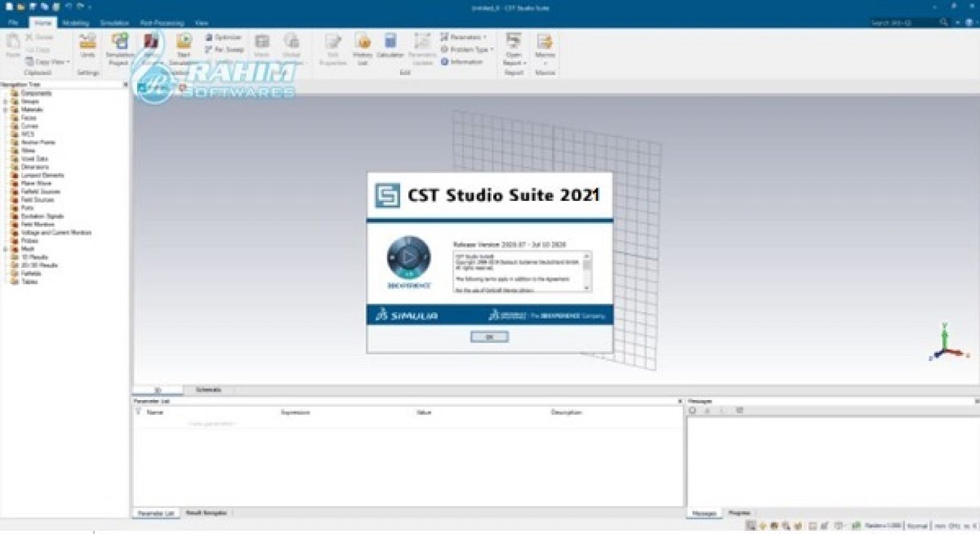The width and height of the screenshot is (980, 534).
Task: Click the Description column header
Action: pyautogui.click(x=567, y=413)
